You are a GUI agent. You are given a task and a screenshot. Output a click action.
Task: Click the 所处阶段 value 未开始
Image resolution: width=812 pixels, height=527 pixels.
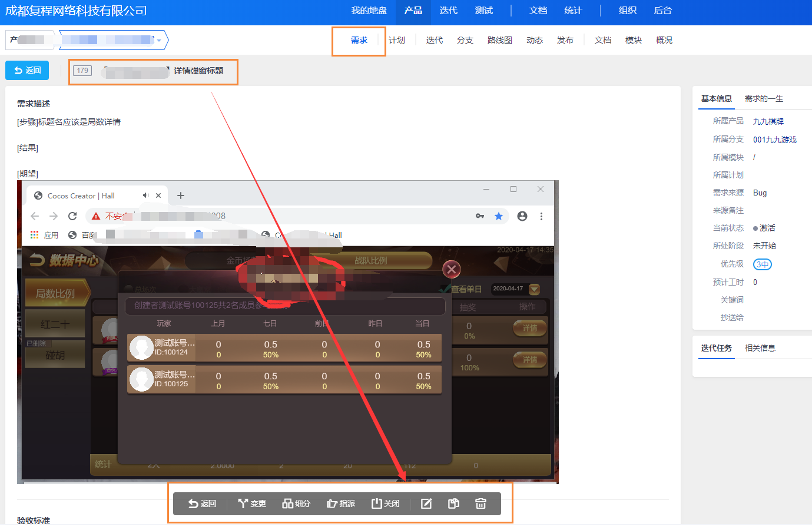tap(764, 246)
